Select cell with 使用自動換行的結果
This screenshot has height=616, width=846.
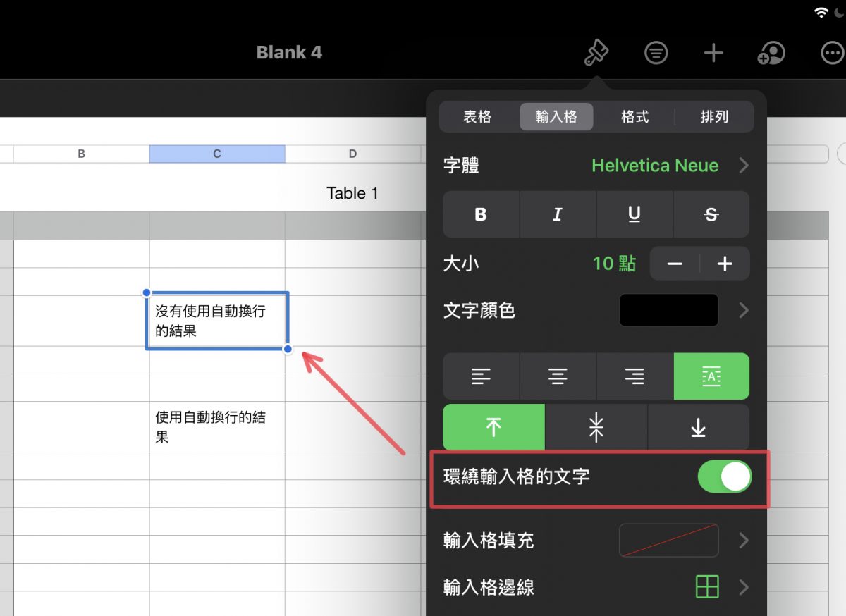217,427
